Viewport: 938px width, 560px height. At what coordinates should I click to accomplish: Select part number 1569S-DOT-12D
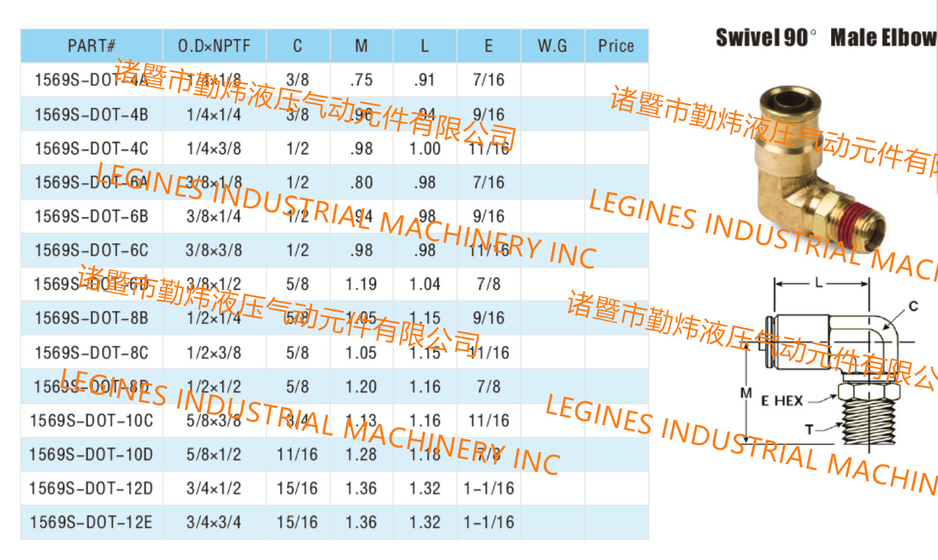click(92, 488)
